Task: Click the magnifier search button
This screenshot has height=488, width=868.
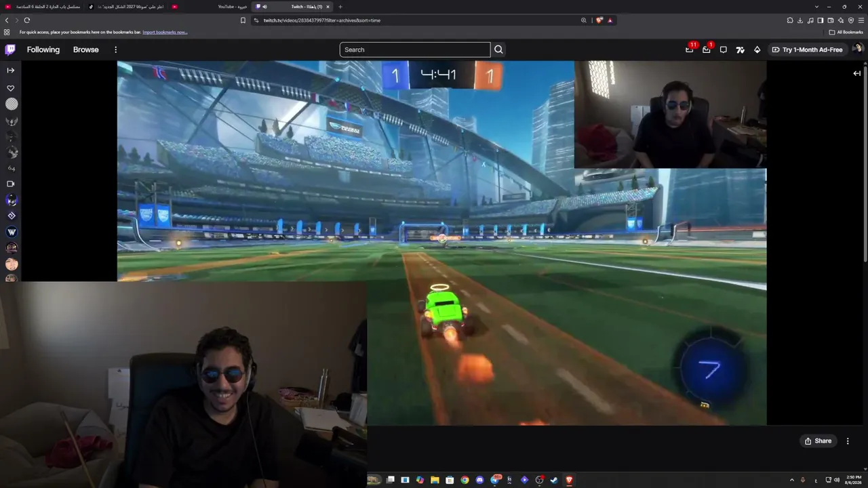Action: 498,49
